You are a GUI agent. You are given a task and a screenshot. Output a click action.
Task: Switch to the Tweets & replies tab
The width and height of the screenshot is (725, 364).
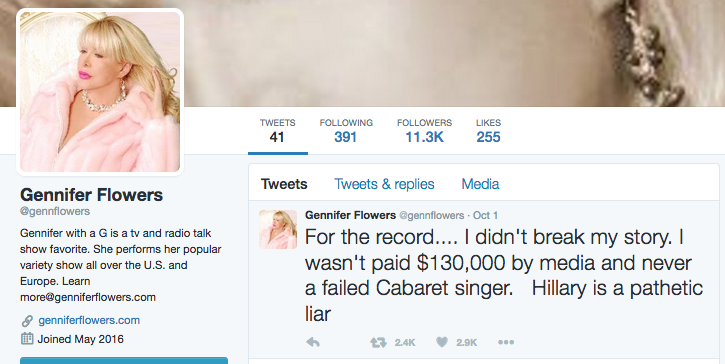pos(384,184)
